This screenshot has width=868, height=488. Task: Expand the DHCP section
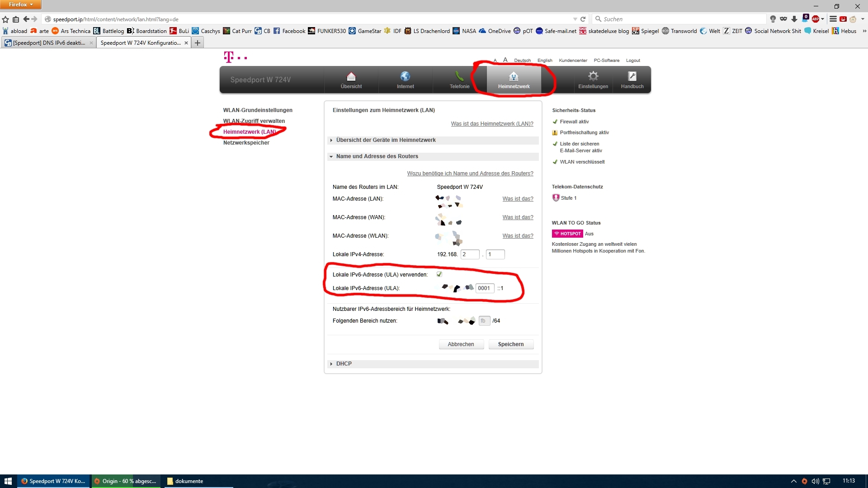[344, 364]
